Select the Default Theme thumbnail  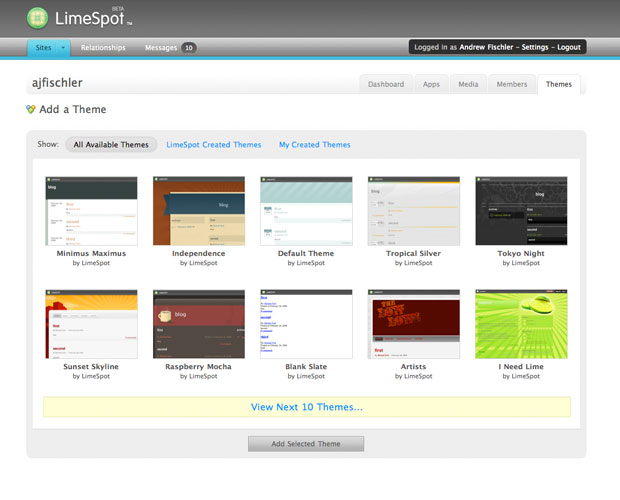306,211
